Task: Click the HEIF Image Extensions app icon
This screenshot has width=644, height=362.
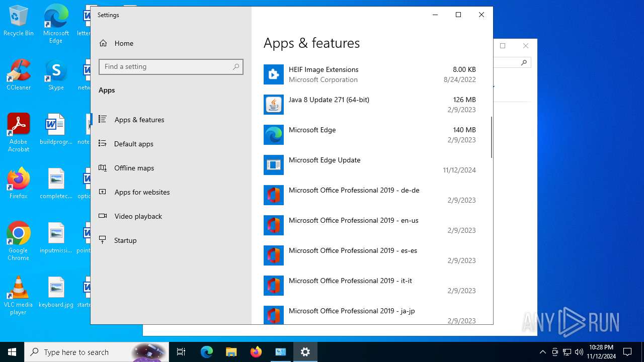Action: [274, 74]
